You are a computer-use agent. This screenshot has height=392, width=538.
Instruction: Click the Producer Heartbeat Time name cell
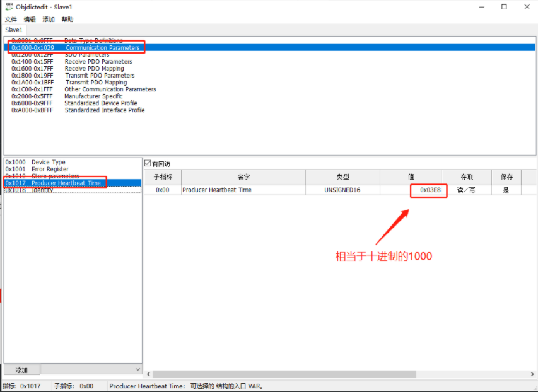[243, 190]
